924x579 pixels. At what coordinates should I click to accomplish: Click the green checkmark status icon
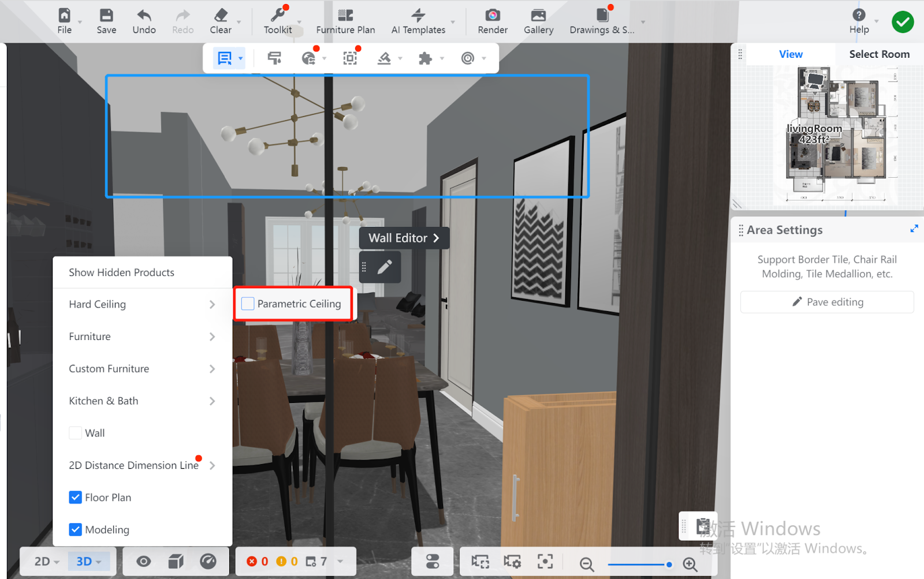click(903, 22)
